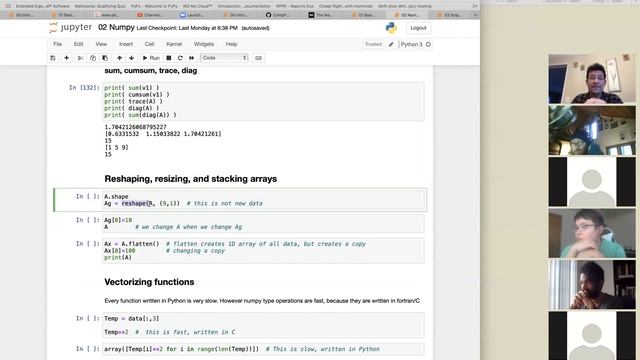This screenshot has height=360, width=640.
Task: Open the Help menu
Action: pyautogui.click(x=231, y=44)
